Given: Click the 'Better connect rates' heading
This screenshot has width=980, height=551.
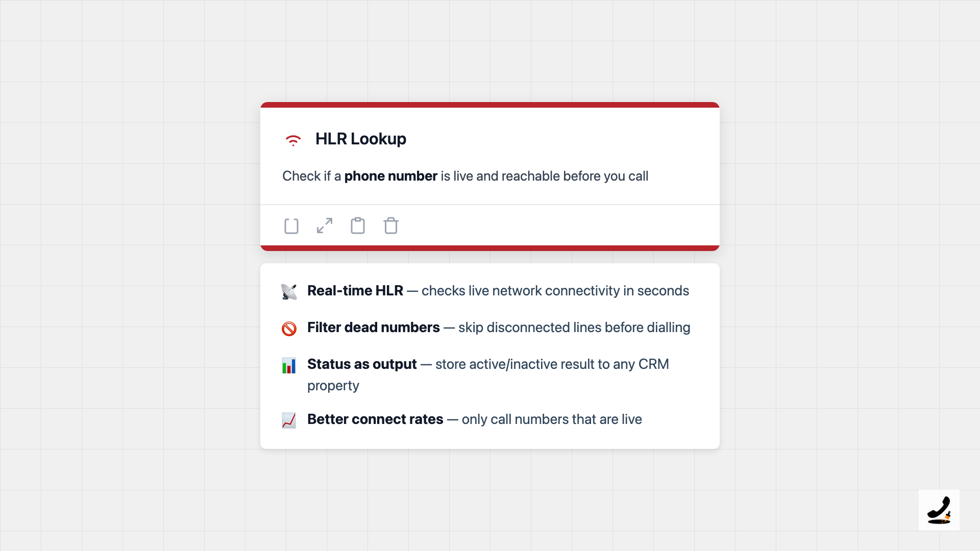Looking at the screenshot, I should point(375,419).
